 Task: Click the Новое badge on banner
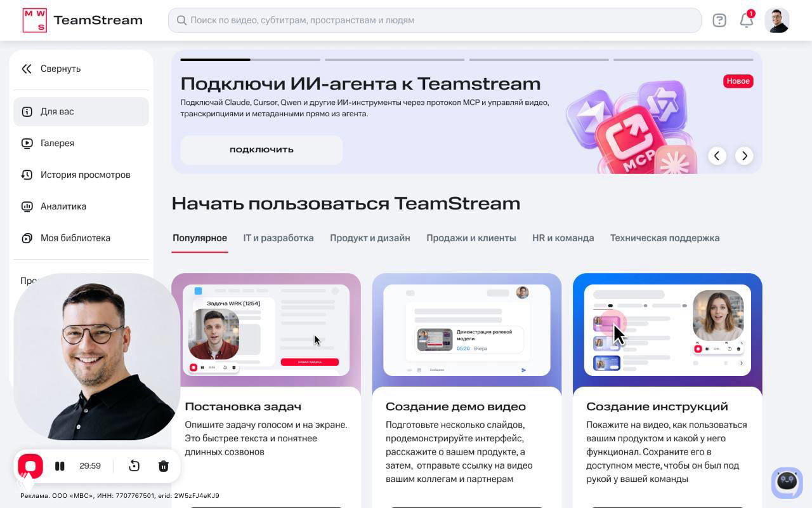pyautogui.click(x=738, y=81)
